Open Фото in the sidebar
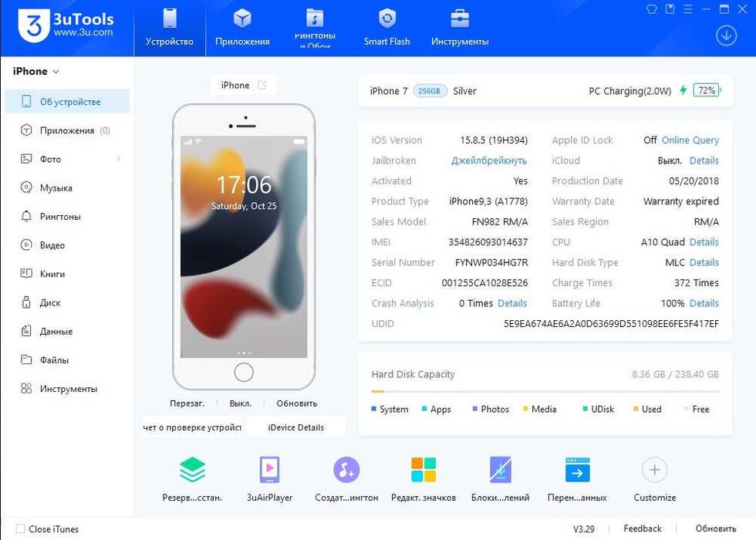This screenshot has width=756, height=540. [68, 159]
